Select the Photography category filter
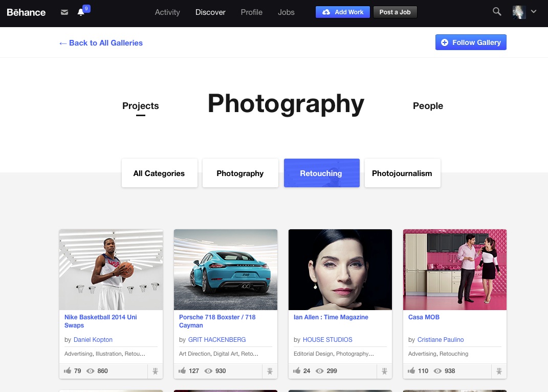 [x=240, y=173]
